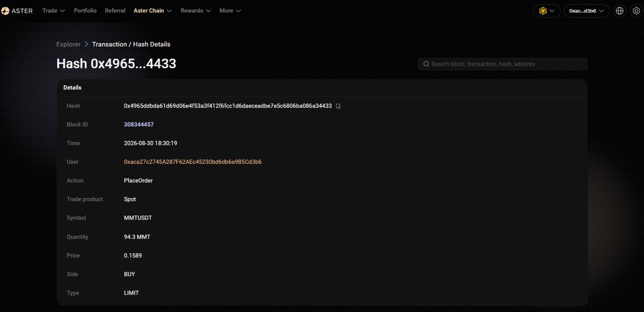
Task: Click the Details section header
Action: point(73,88)
